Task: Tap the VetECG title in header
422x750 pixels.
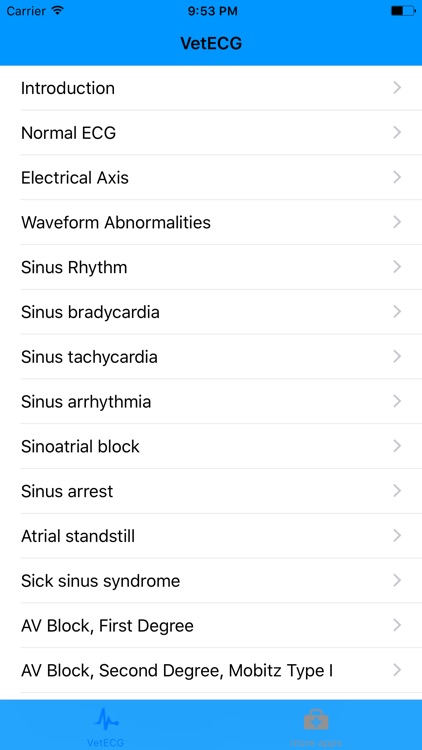Action: (211, 44)
